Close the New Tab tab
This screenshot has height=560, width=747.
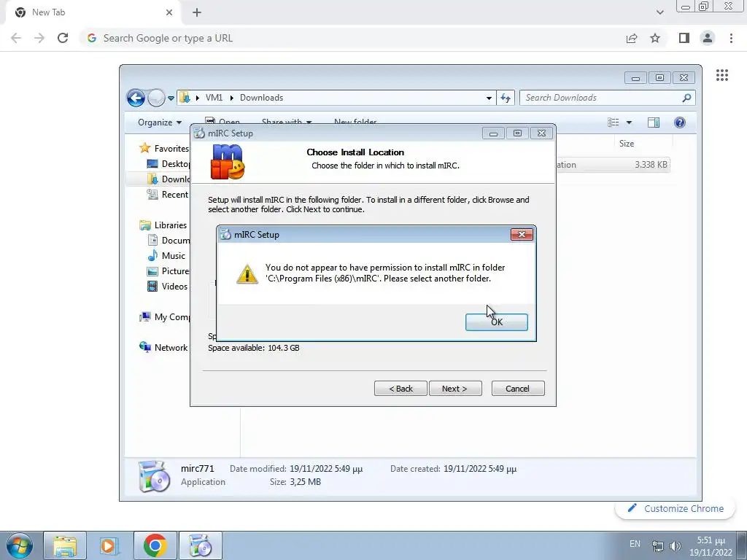click(169, 12)
